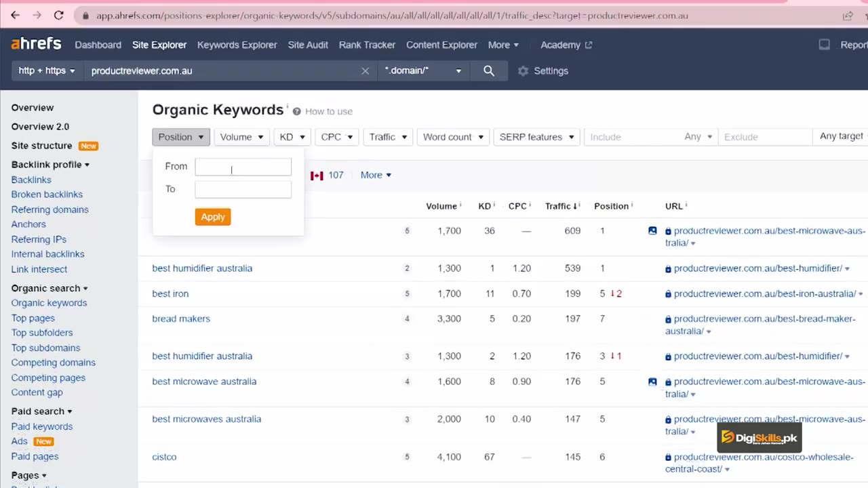
Task: Open Keywords Explorer
Action: pyautogui.click(x=237, y=45)
